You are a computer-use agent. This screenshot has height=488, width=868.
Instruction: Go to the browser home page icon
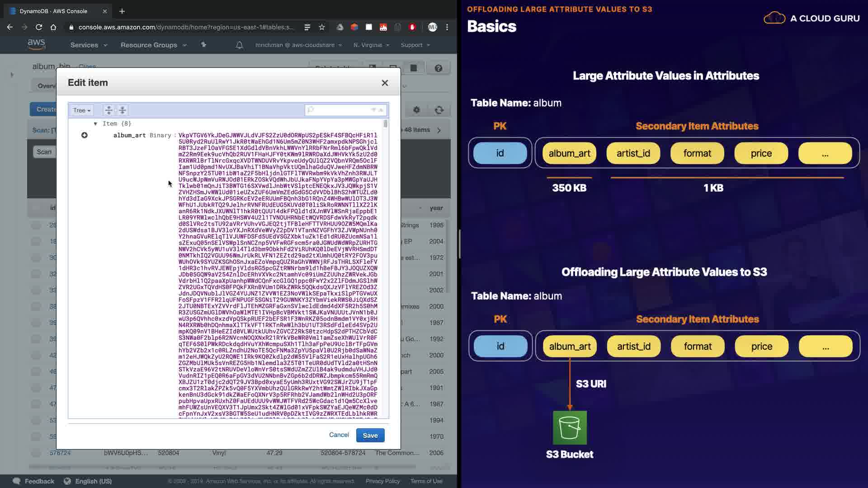click(53, 27)
